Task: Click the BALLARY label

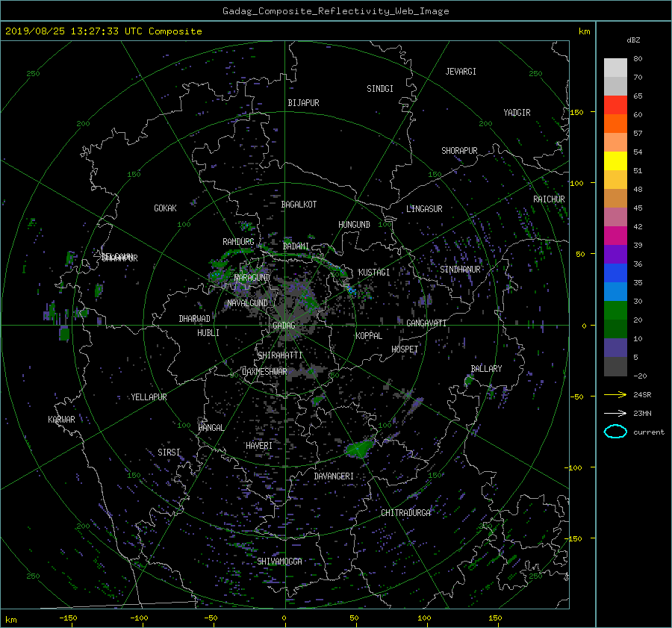Action: 486,369
